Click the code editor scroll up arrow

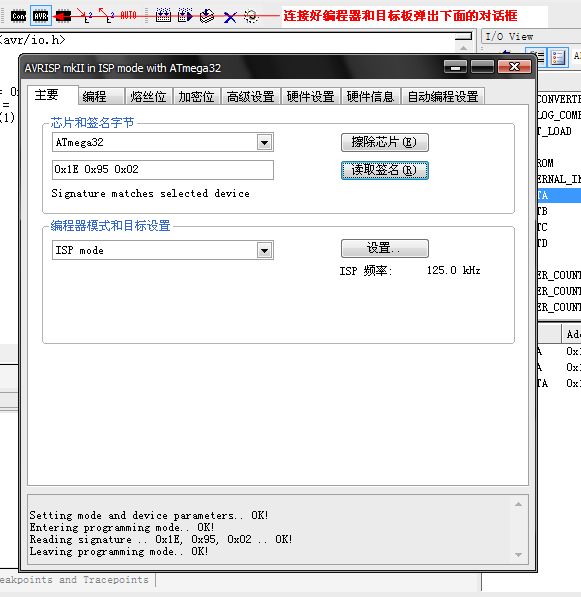[x=463, y=48]
